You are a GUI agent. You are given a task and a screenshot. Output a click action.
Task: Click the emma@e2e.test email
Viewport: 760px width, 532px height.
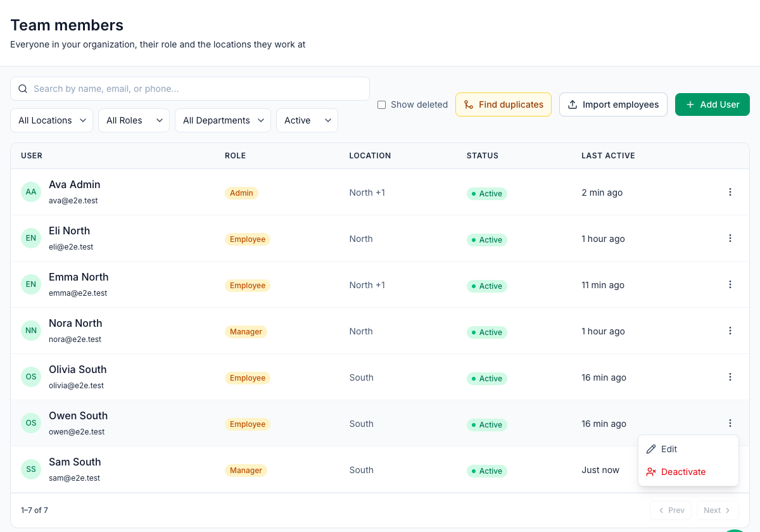click(x=78, y=293)
